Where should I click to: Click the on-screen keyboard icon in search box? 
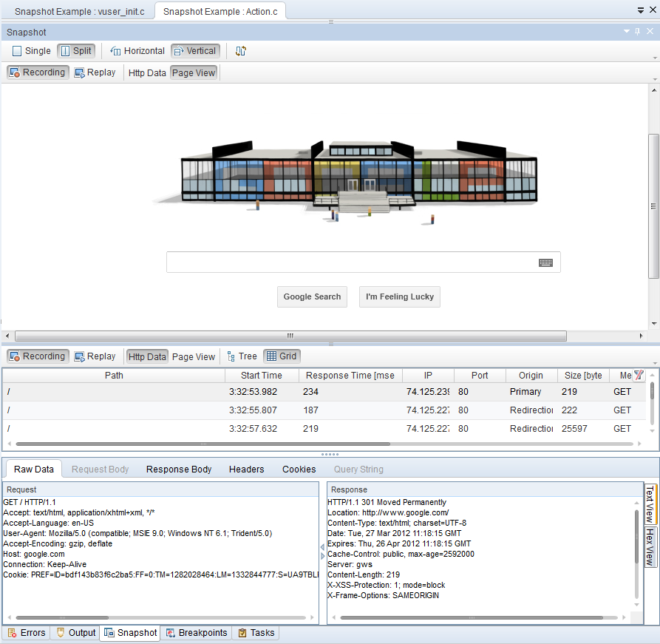tap(545, 262)
